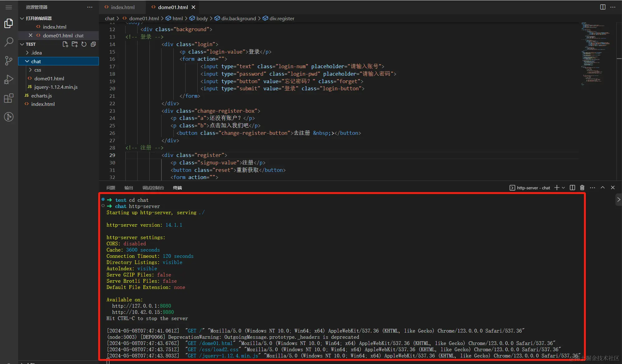Viewport: 622px width, 364px height.
Task: Open the Search view in the activity bar
Action: pyautogui.click(x=9, y=42)
